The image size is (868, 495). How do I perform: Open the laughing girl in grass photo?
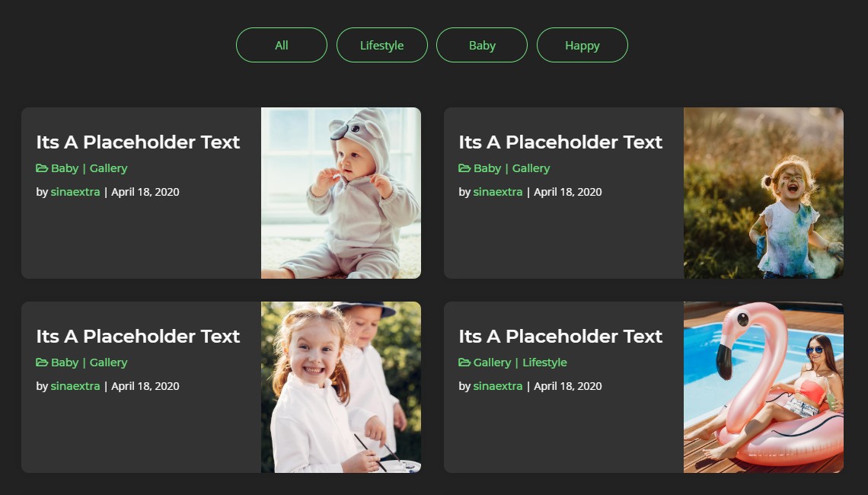764,193
